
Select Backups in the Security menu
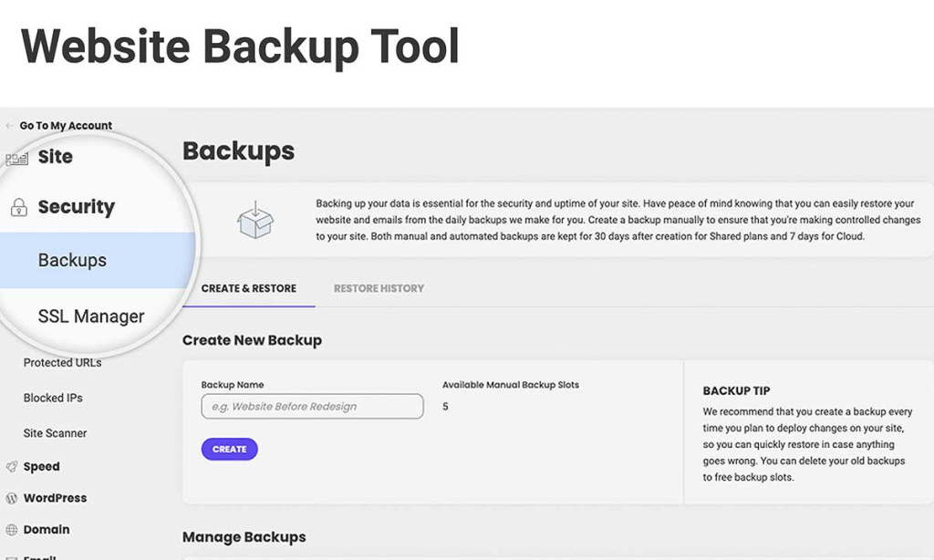coord(73,261)
